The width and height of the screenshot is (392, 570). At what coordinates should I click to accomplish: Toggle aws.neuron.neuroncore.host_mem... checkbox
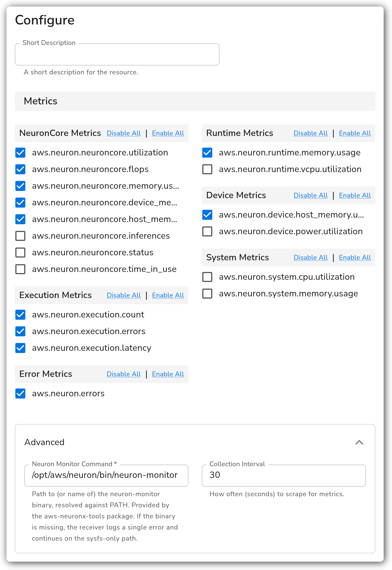tap(20, 219)
